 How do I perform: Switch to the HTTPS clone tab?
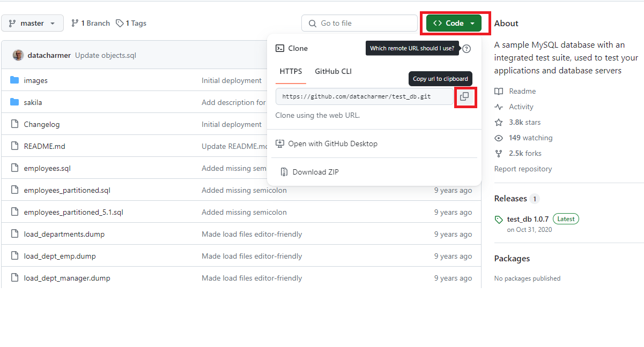[291, 71]
